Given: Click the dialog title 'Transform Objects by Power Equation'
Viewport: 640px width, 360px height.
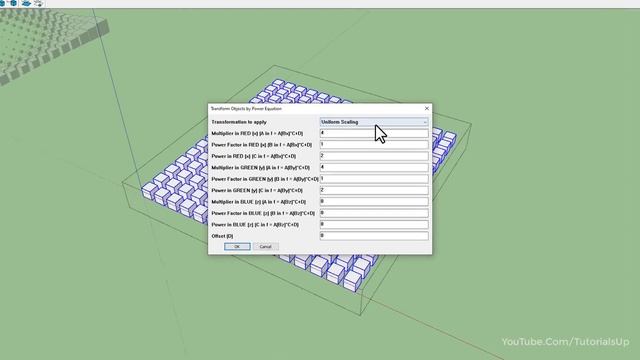Looking at the screenshot, I should point(246,109).
